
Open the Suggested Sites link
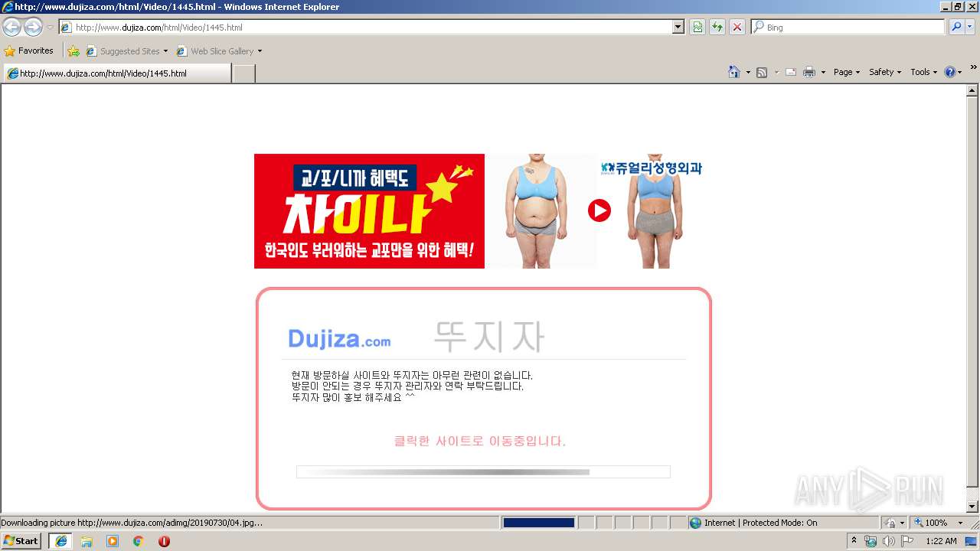(126, 51)
